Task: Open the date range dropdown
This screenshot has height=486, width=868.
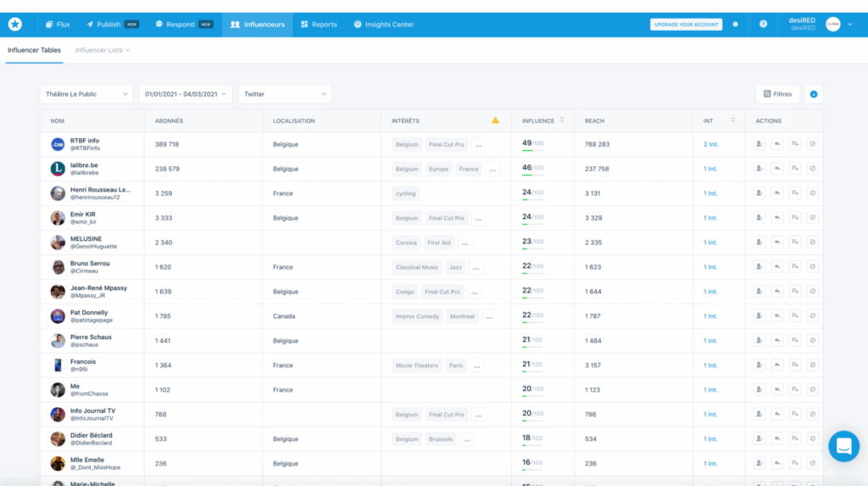Action: (186, 94)
